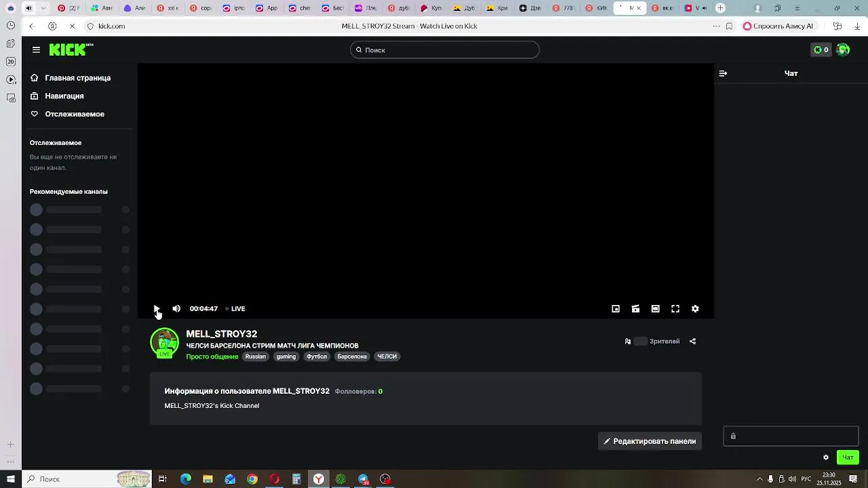
Task: Click the KICK logo
Action: [71, 49]
